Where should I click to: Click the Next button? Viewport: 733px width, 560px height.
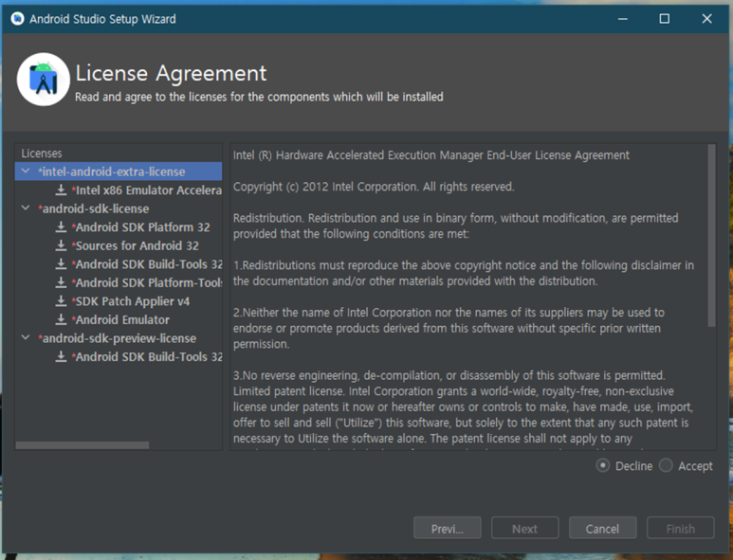[525, 528]
